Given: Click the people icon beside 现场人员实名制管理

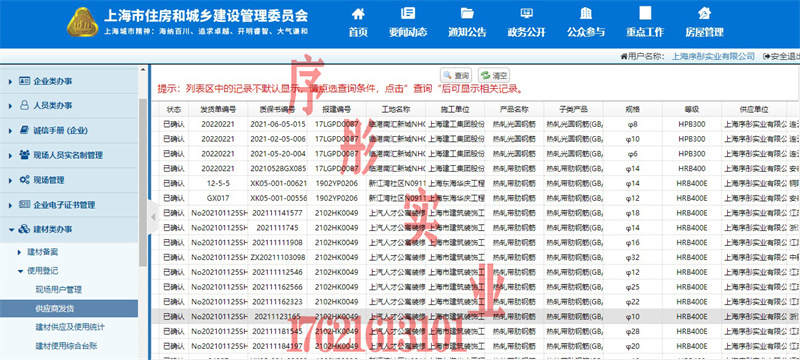Looking at the screenshot, I should tap(24, 155).
